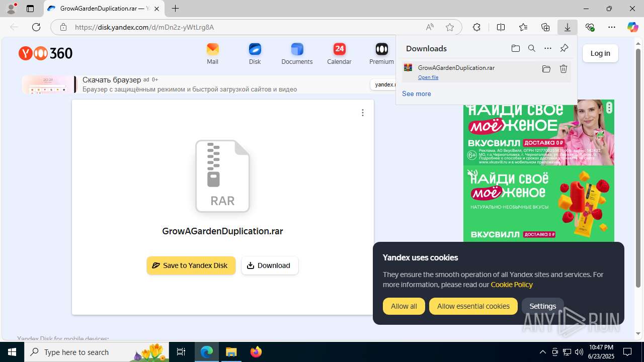644x362 pixels.
Task: Click See more in Downloads
Action: pyautogui.click(x=417, y=94)
